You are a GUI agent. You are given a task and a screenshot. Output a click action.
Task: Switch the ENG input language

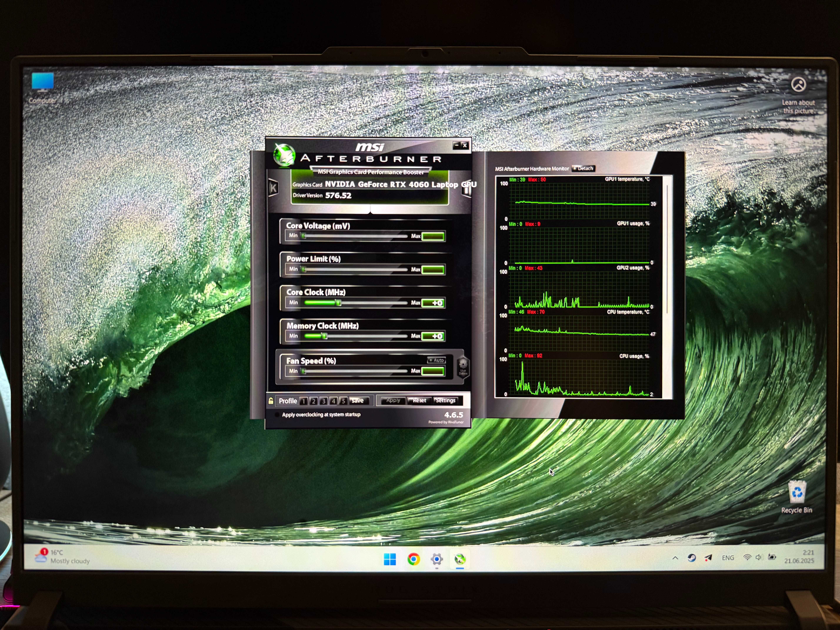[x=728, y=558]
